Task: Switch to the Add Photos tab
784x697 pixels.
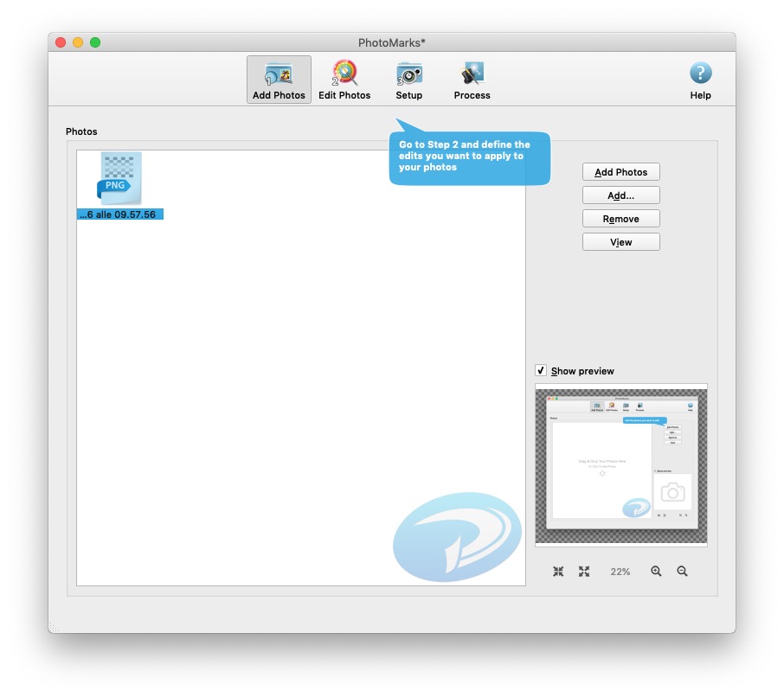Action: pos(278,78)
